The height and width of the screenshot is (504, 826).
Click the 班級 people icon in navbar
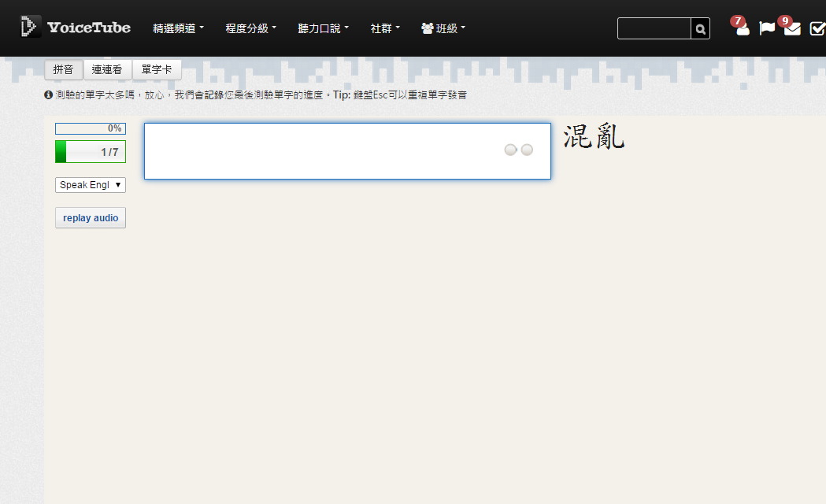click(429, 28)
